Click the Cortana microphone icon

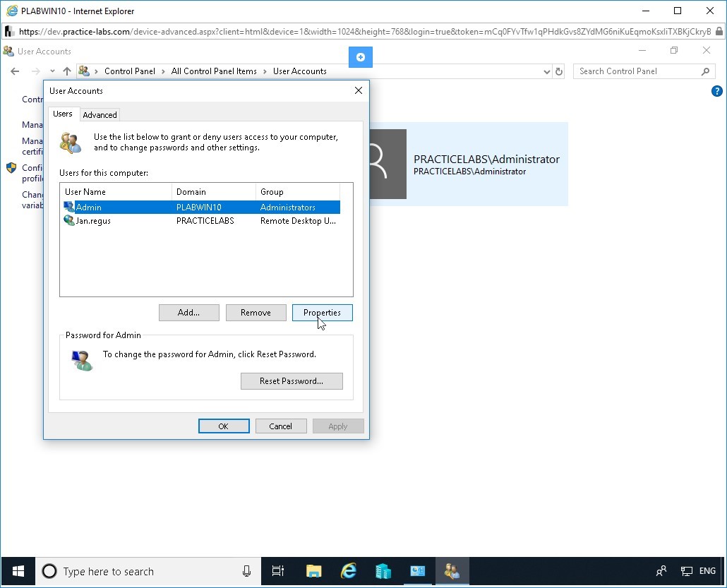coord(246,571)
